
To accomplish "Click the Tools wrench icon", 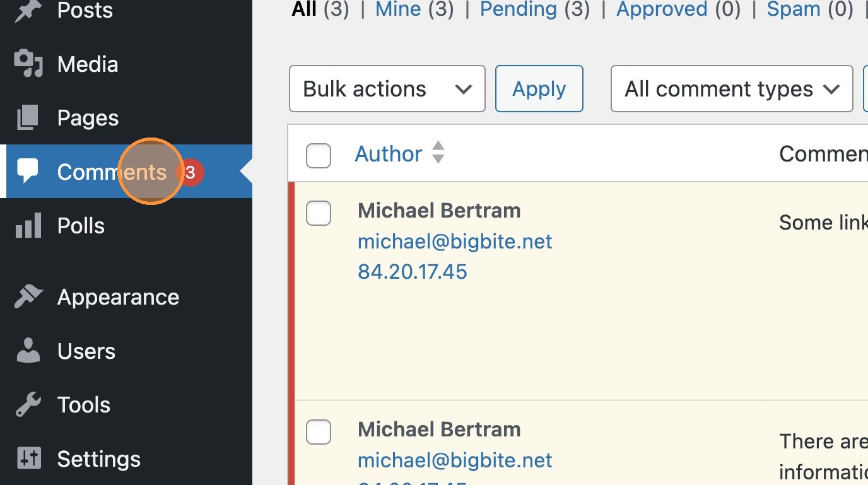I will [28, 405].
